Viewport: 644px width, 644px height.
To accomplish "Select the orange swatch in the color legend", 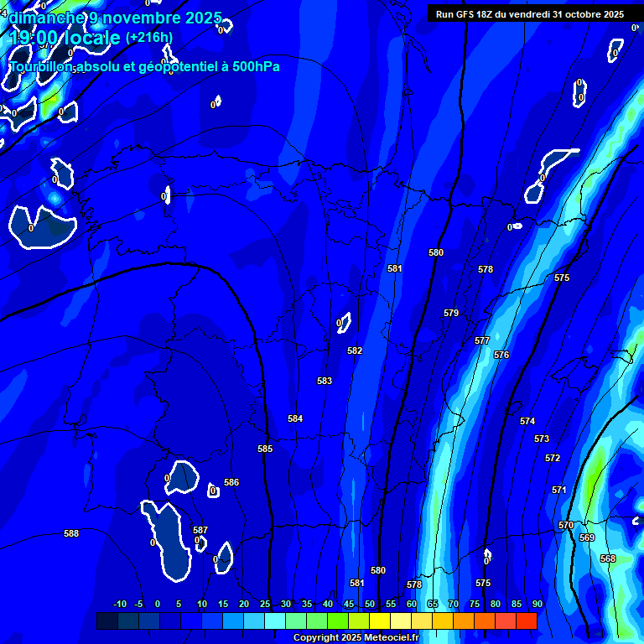I will (x=464, y=621).
